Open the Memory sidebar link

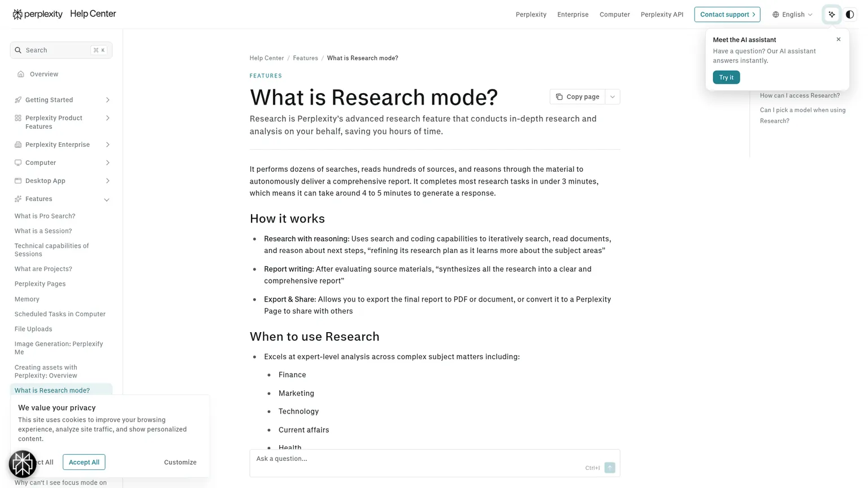point(27,299)
